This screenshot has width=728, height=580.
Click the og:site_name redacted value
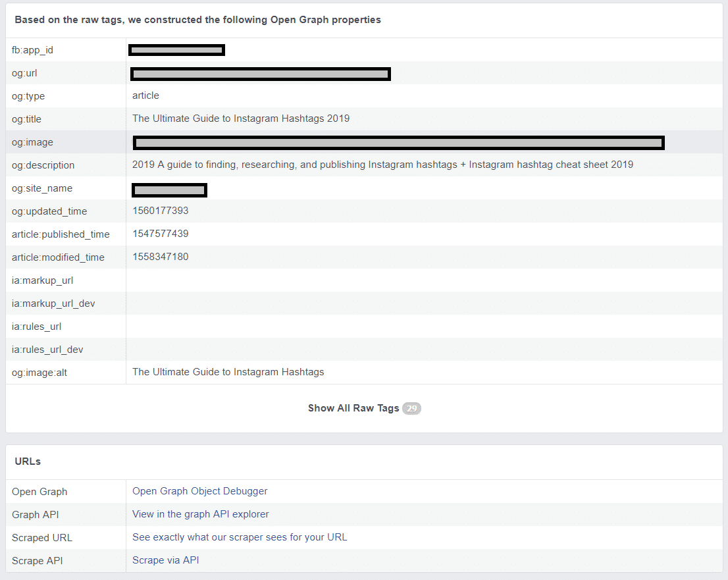[x=169, y=190]
